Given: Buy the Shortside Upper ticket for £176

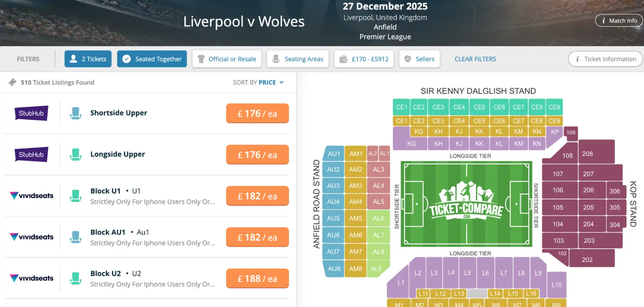Looking at the screenshot, I should pos(257,113).
